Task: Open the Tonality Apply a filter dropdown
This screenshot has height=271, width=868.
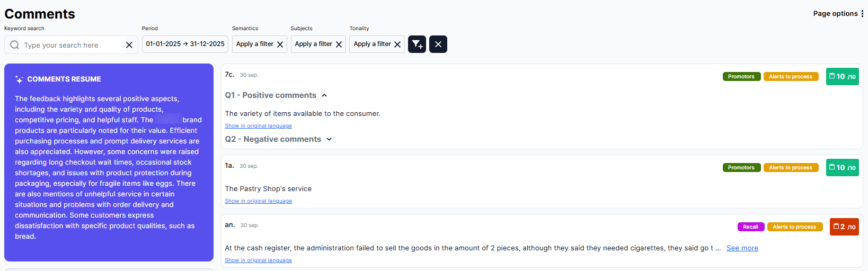Action: [x=372, y=44]
